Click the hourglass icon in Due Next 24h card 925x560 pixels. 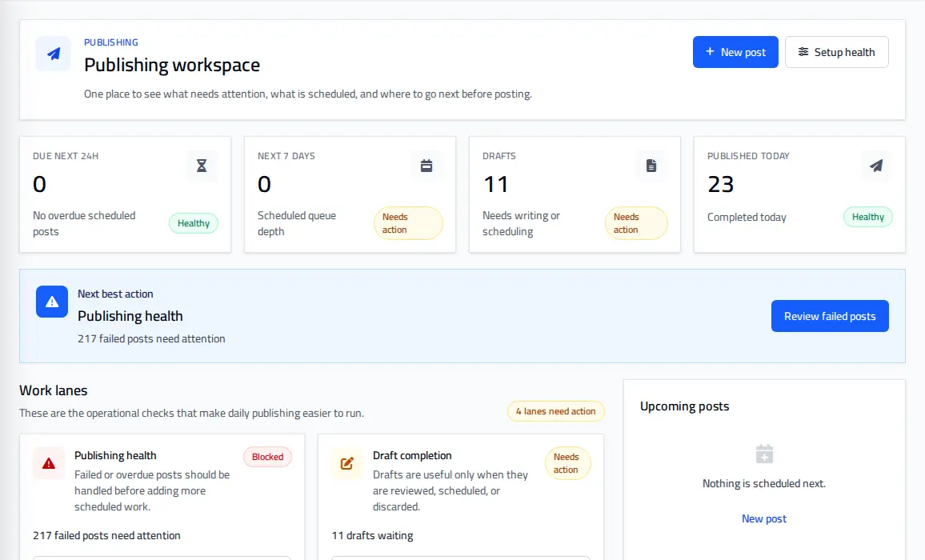point(202,166)
